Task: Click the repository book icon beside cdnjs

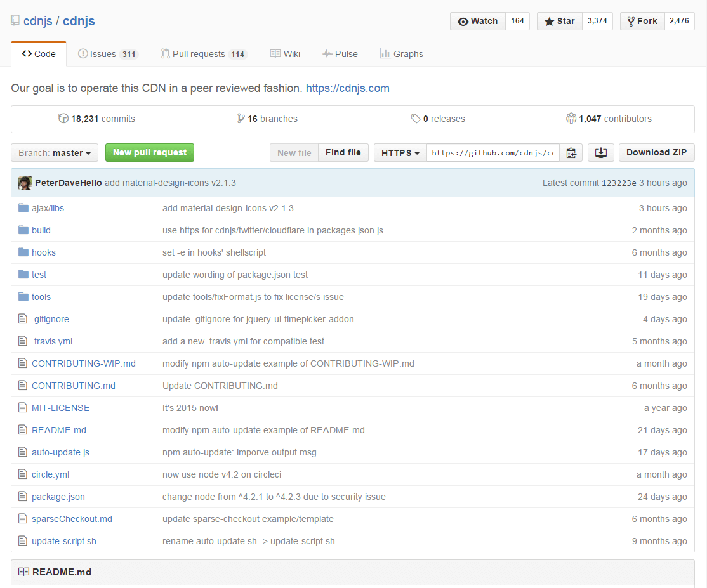Action: click(15, 21)
